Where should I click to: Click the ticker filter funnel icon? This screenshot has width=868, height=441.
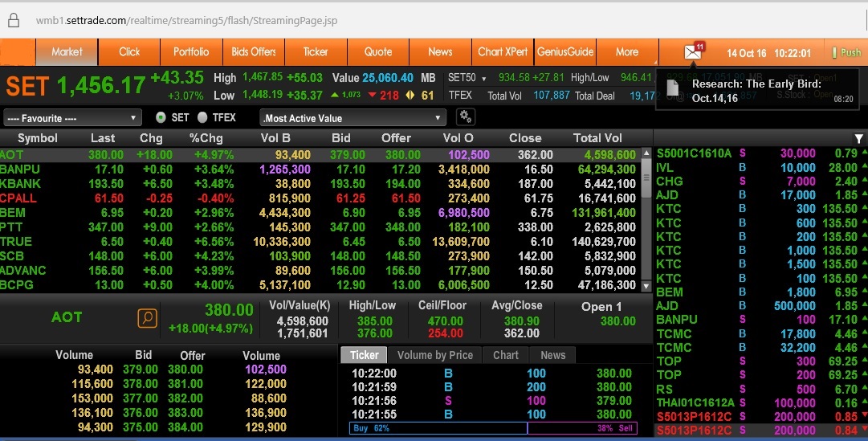coord(858,138)
